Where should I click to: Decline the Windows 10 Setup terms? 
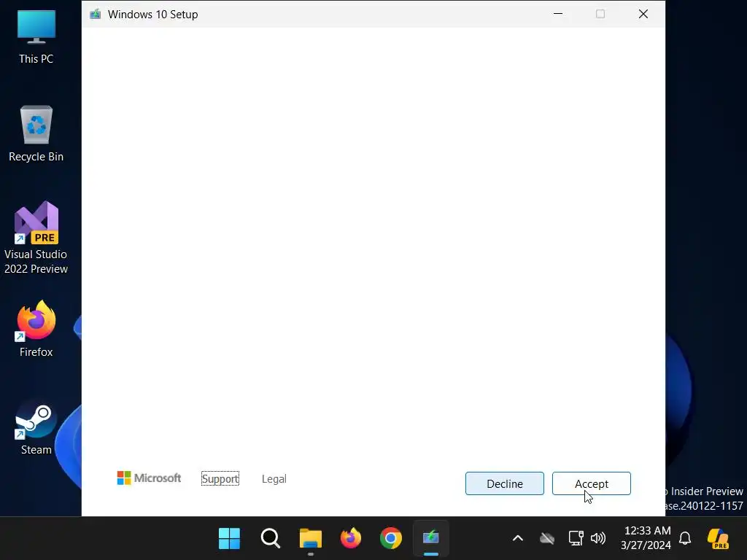click(505, 483)
